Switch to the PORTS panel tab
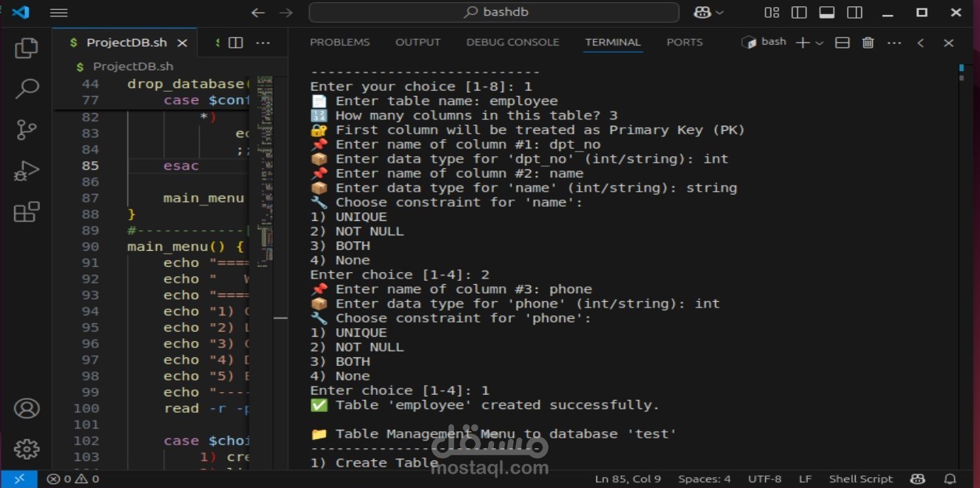This screenshot has height=488, width=980. click(x=684, y=43)
